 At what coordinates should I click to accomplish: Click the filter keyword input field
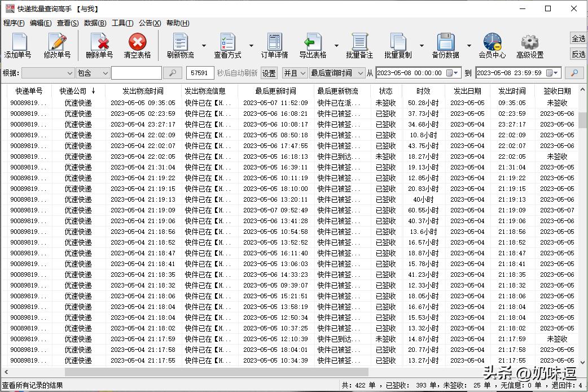[135, 73]
